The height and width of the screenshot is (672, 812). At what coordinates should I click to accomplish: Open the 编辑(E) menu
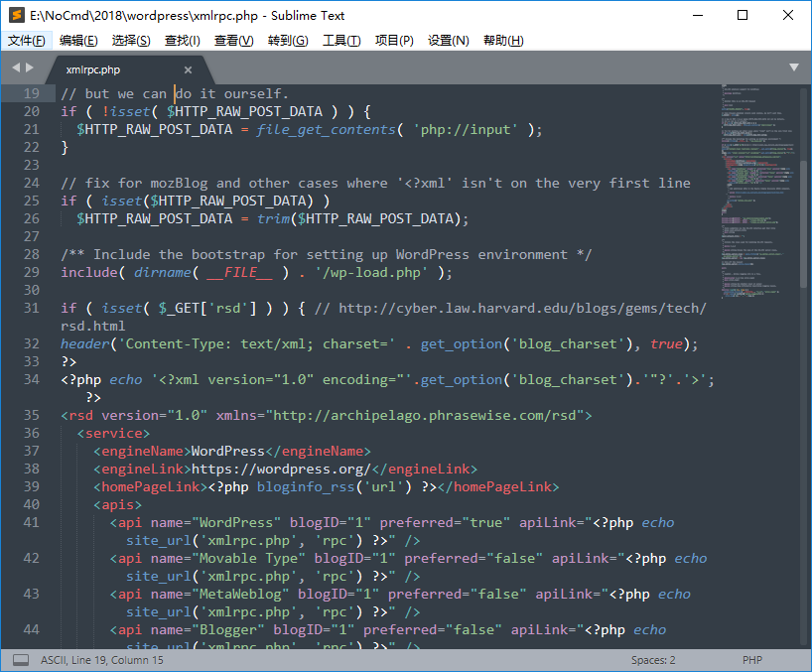[78, 41]
